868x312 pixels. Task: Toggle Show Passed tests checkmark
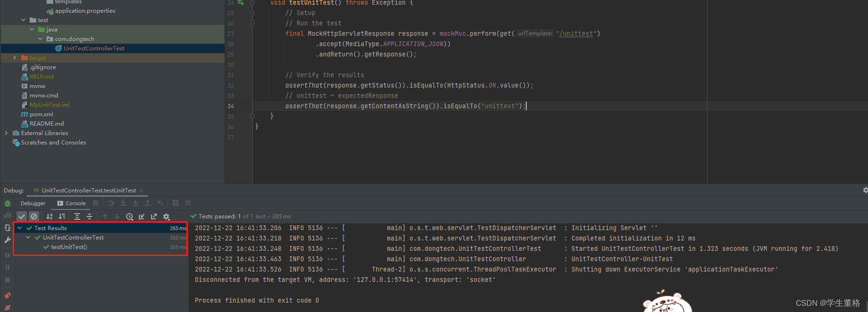click(22, 216)
